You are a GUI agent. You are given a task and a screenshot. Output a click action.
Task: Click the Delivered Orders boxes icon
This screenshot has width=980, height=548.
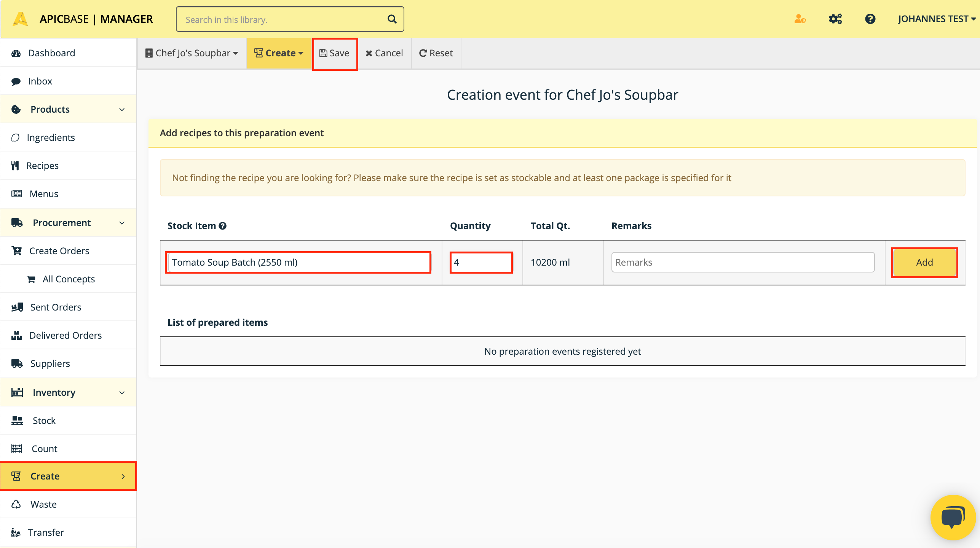[x=17, y=336]
